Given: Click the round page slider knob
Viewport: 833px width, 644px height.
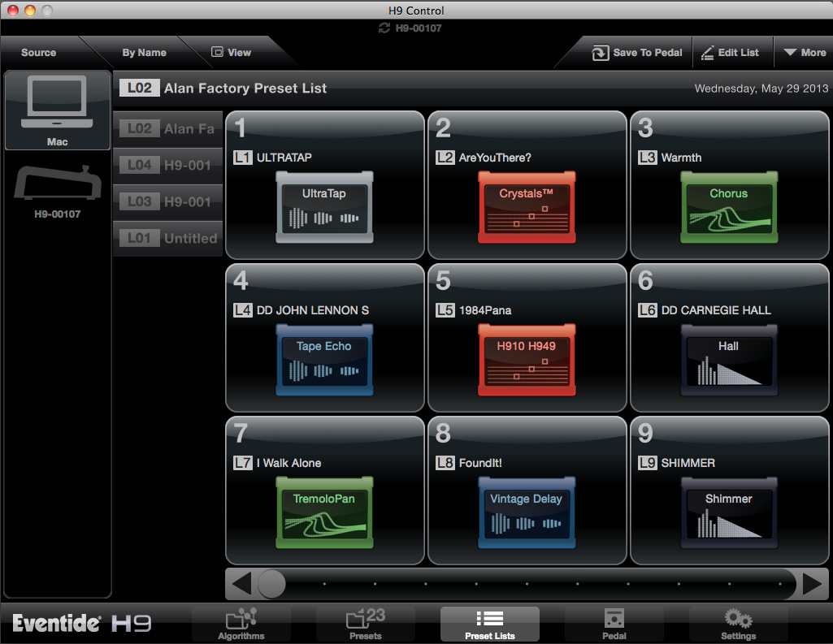Looking at the screenshot, I should [271, 584].
